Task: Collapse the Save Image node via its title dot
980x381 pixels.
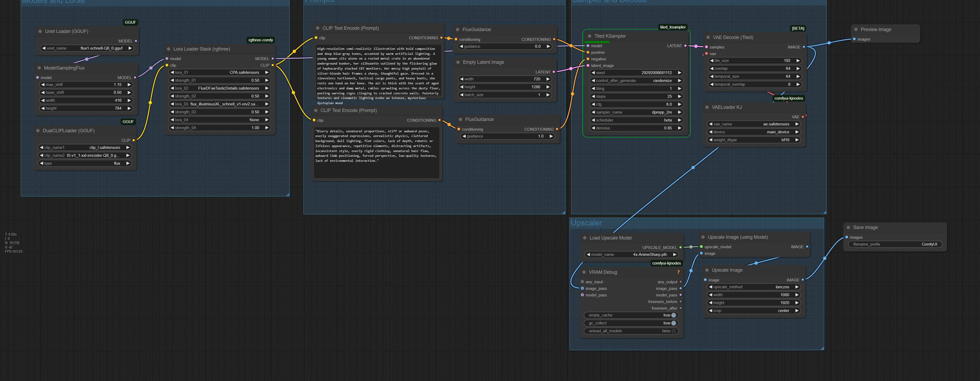Action: point(848,228)
